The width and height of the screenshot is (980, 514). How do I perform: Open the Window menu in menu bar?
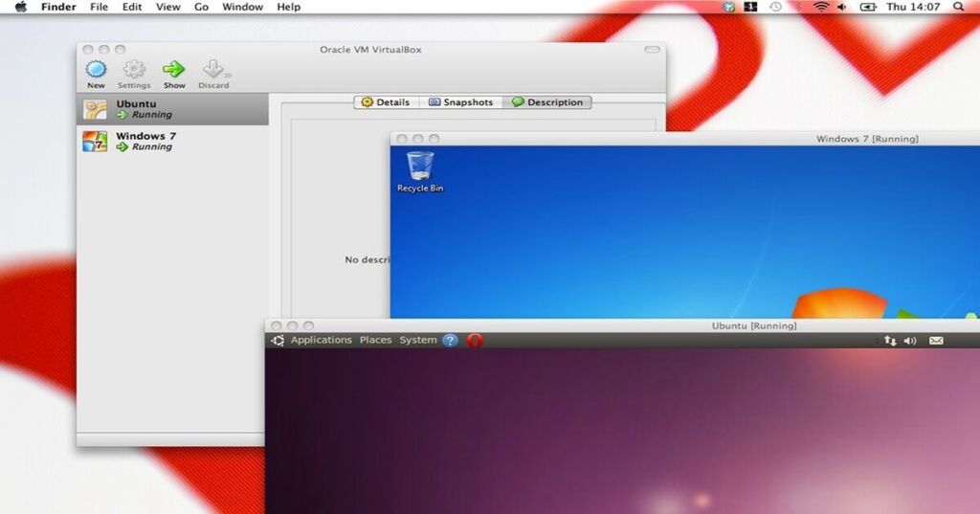coord(242,7)
